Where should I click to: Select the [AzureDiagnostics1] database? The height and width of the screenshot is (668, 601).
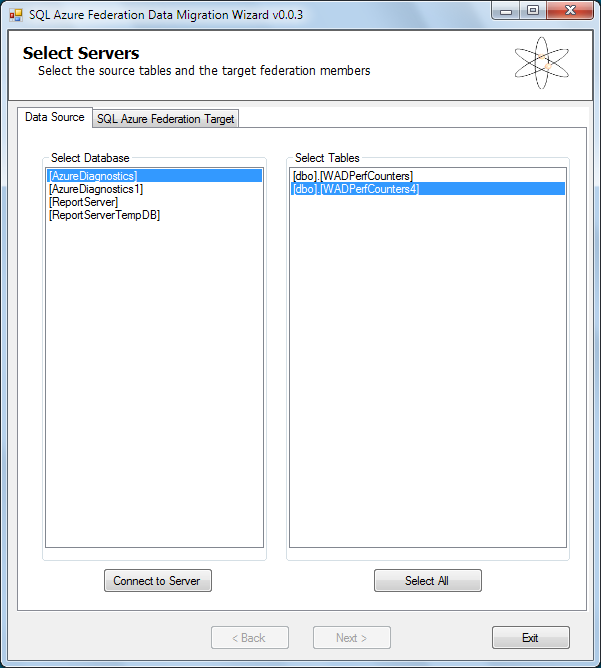coord(154,189)
